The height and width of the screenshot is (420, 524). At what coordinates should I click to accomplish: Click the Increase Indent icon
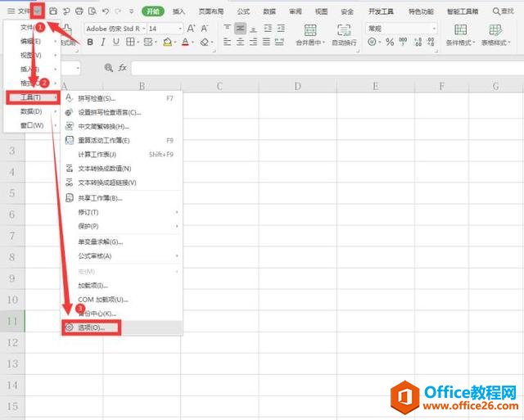pos(281,29)
